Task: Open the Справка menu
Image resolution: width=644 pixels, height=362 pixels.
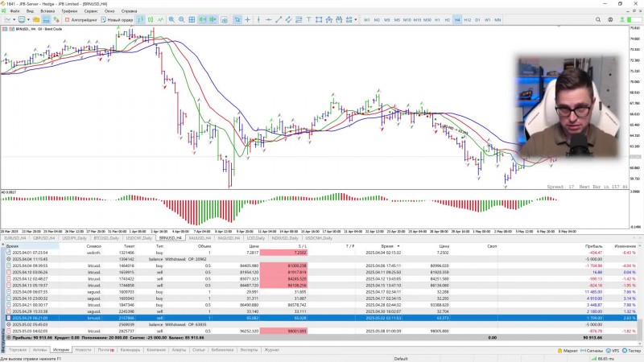Action: (129, 11)
